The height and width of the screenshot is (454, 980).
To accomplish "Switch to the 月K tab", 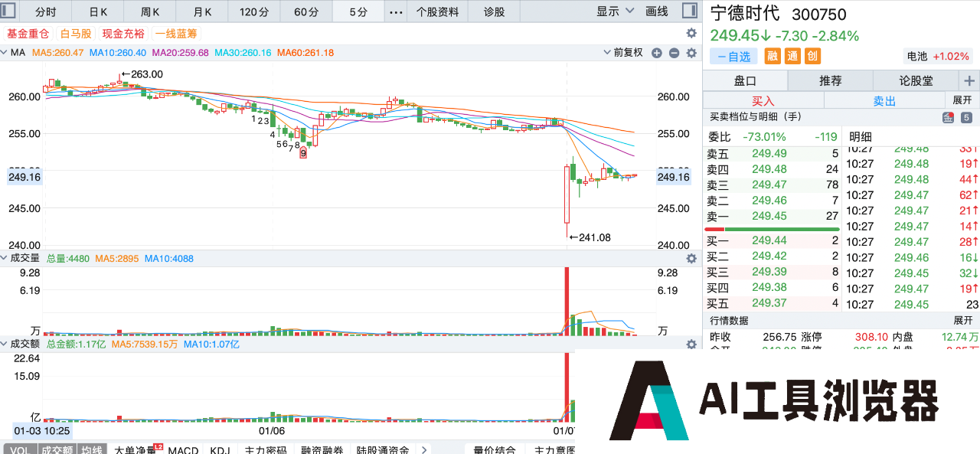I will (x=202, y=11).
